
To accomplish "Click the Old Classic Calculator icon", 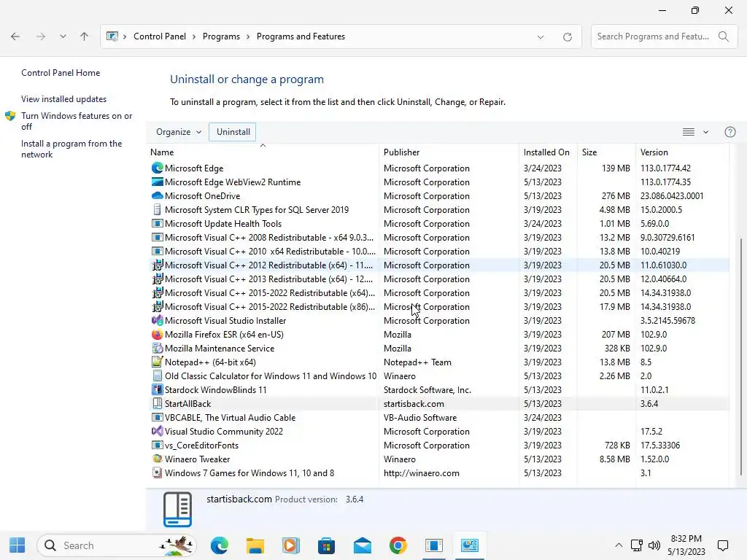I will pyautogui.click(x=158, y=376).
